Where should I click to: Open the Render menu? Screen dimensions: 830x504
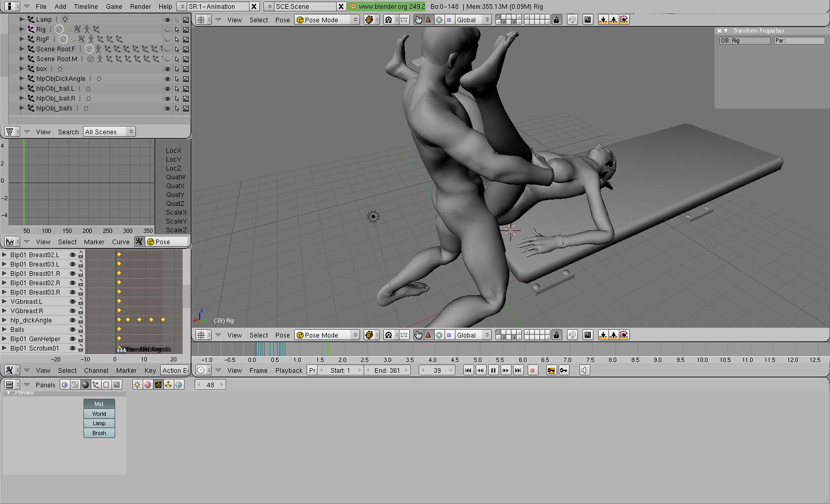click(x=141, y=6)
